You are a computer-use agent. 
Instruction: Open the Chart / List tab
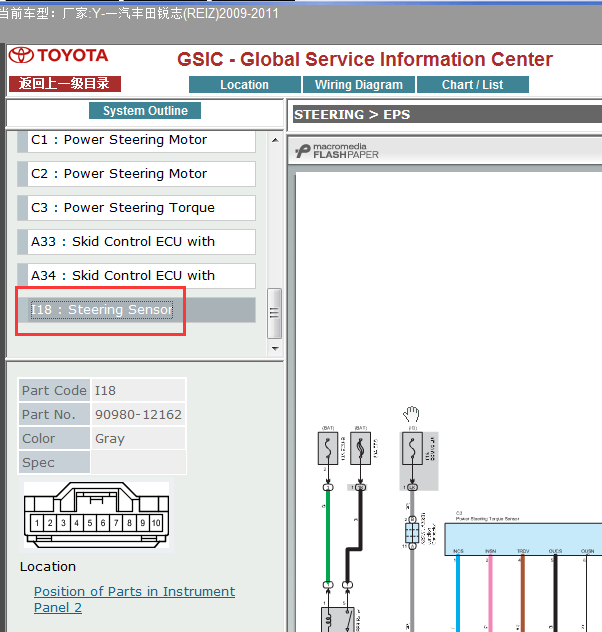pos(473,85)
